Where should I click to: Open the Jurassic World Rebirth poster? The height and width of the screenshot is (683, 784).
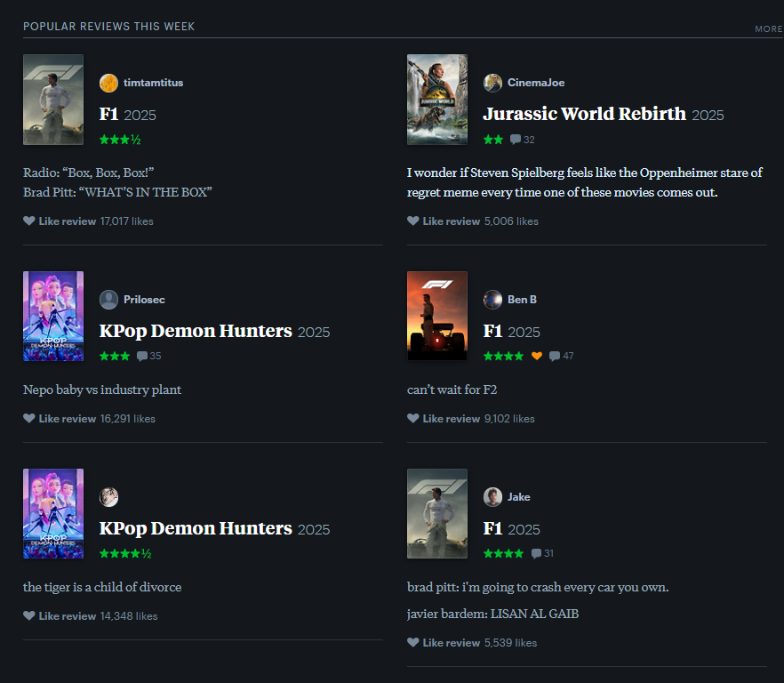437,100
